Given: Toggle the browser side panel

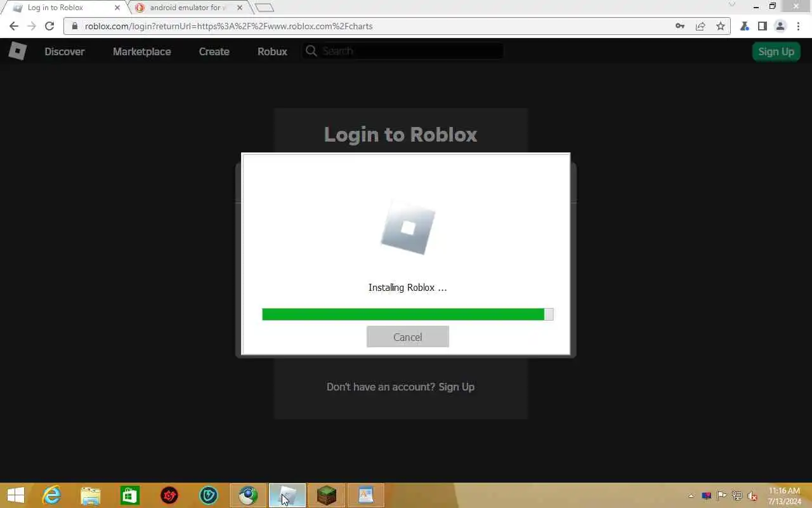Looking at the screenshot, I should click(x=763, y=26).
